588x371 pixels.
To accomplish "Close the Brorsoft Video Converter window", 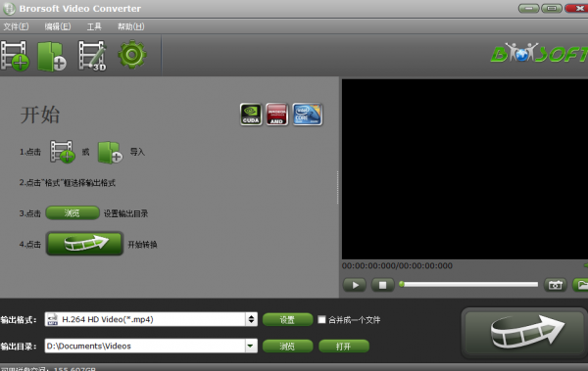I will pyautogui.click(x=577, y=8).
